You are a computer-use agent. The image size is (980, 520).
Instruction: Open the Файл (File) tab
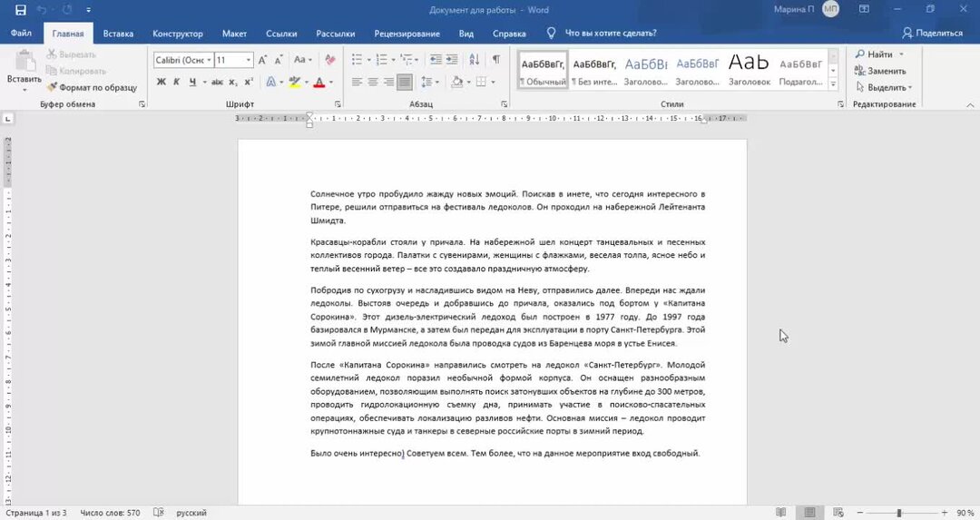21,34
